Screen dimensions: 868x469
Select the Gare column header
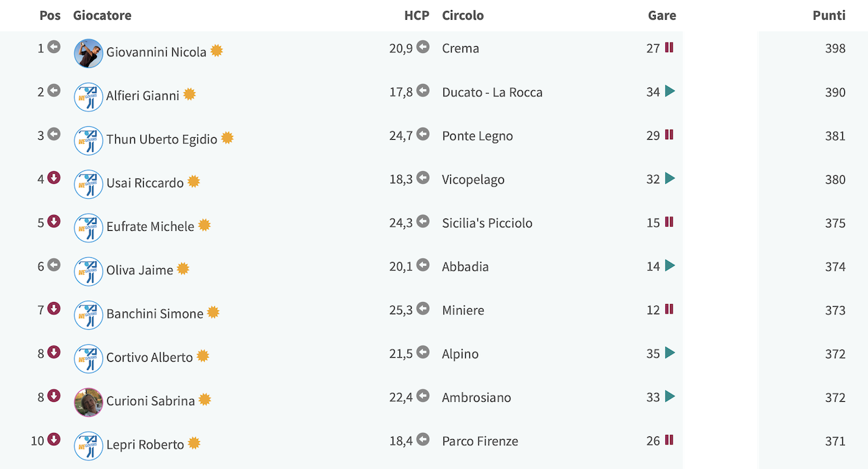662,15
